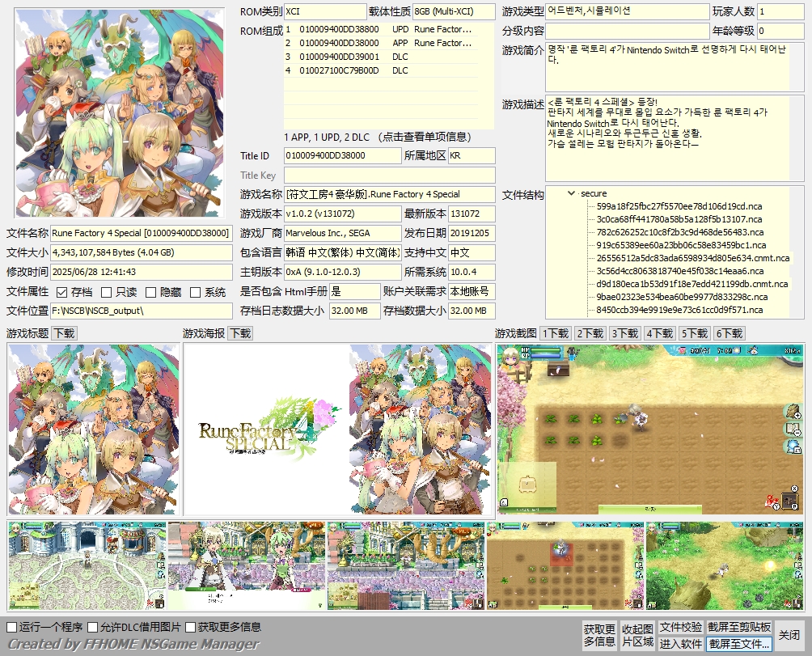Click the 游戏简介 summary text box
The height and width of the screenshot is (656, 812).
[675, 67]
